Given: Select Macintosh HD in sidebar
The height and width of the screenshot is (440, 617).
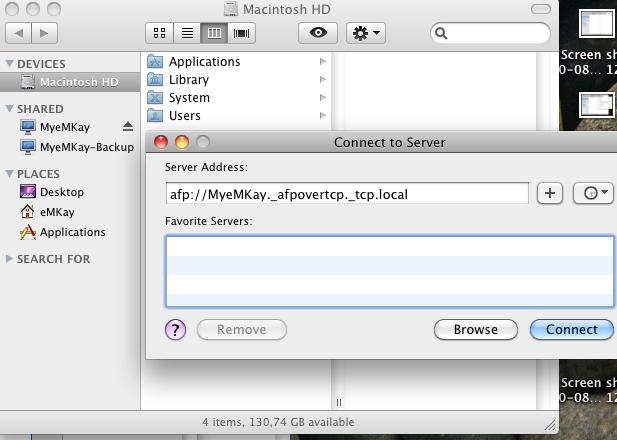Looking at the screenshot, I should [x=70, y=82].
